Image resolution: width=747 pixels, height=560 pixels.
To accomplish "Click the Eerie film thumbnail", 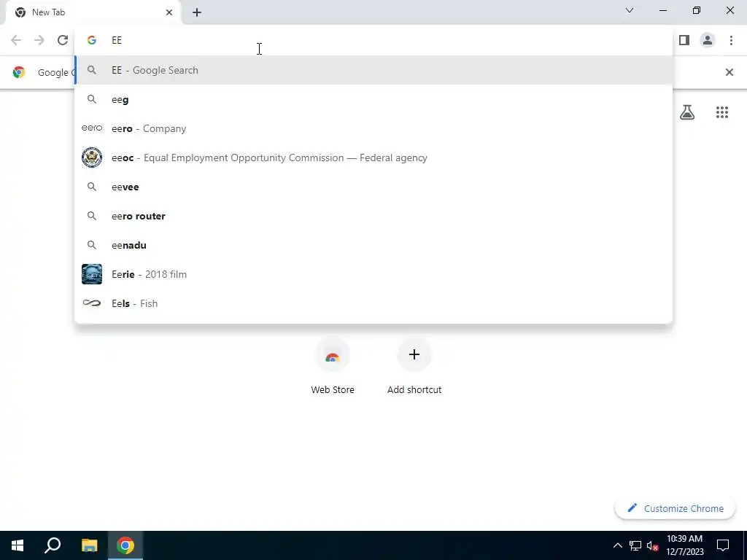I will (92, 274).
